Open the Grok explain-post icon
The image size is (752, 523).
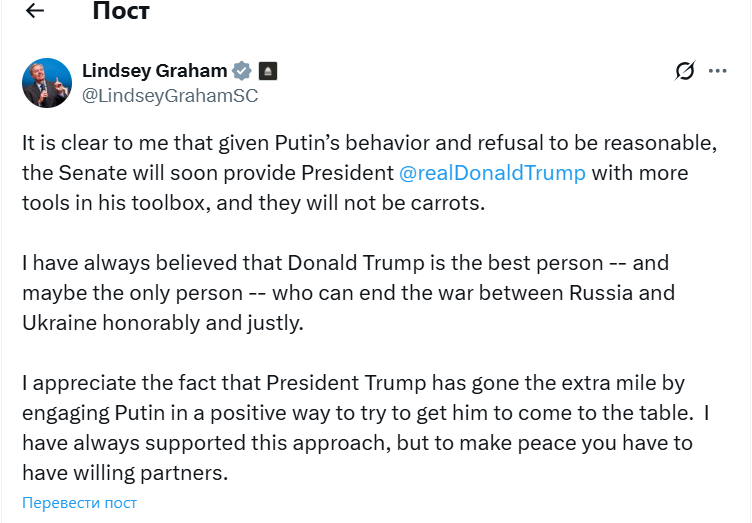point(685,71)
